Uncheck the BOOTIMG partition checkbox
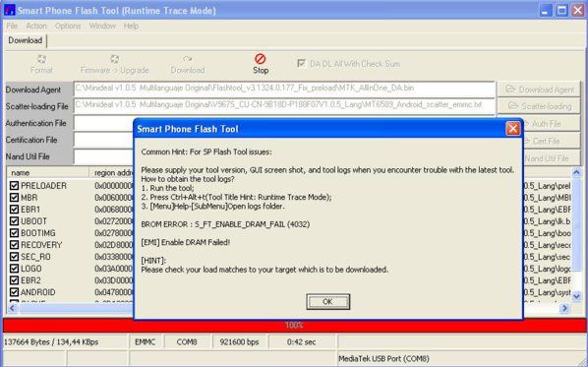This screenshot has width=588, height=367. 14,232
